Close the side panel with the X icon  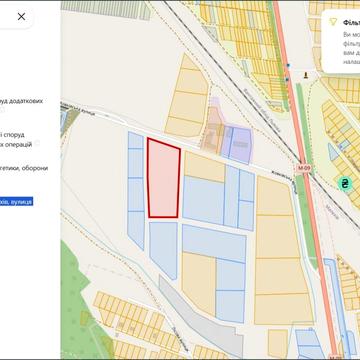point(21,17)
